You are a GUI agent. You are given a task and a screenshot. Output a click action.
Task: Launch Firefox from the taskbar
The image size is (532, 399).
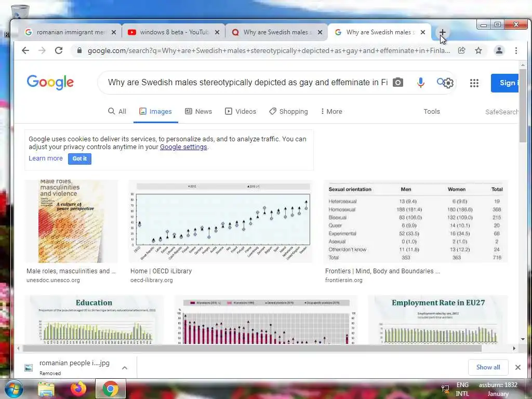78,389
